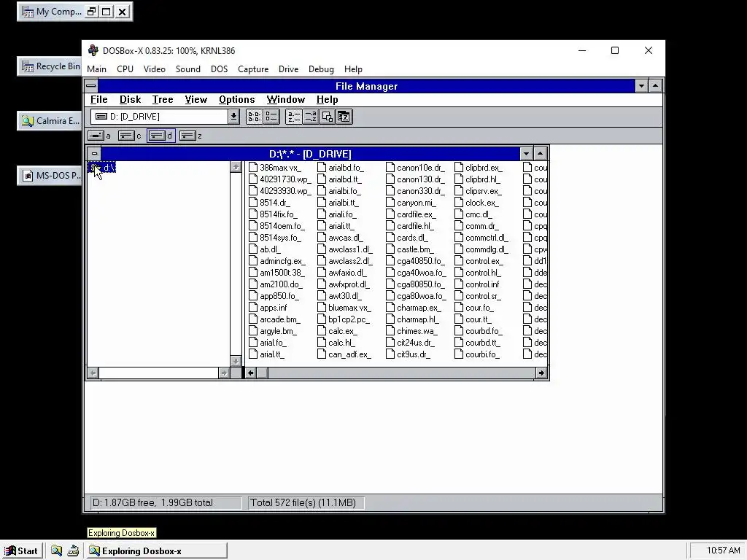Image resolution: width=747 pixels, height=560 pixels.
Task: Open DOSBox-X Debug menu
Action: coord(321,69)
